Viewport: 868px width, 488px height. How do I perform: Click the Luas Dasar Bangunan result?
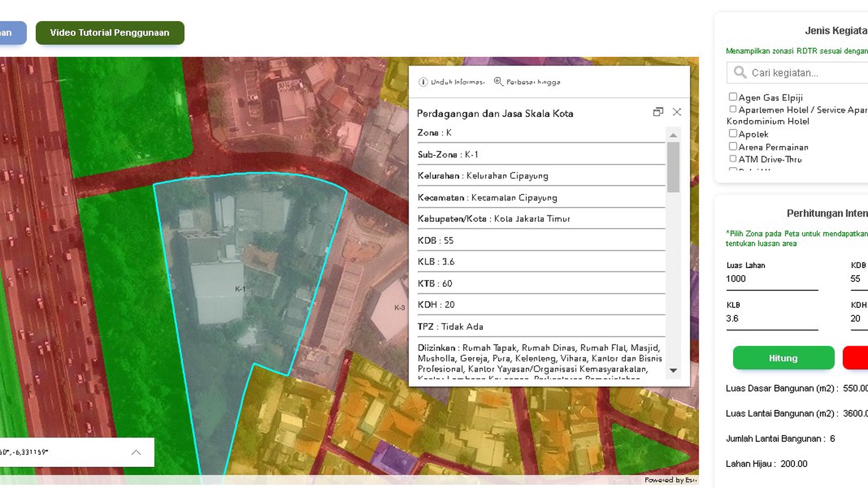tap(797, 388)
